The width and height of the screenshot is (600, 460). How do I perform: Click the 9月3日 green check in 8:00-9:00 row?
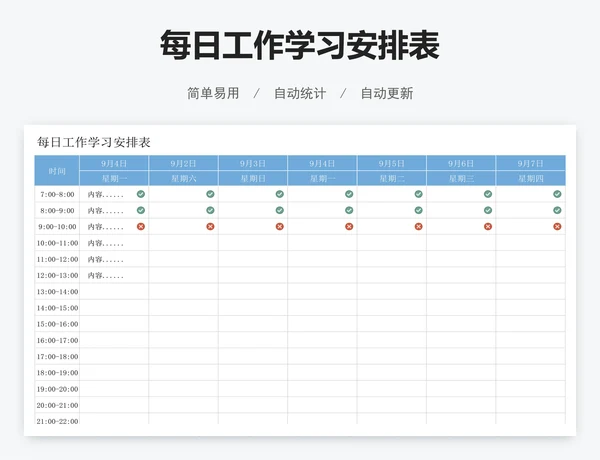tap(280, 210)
